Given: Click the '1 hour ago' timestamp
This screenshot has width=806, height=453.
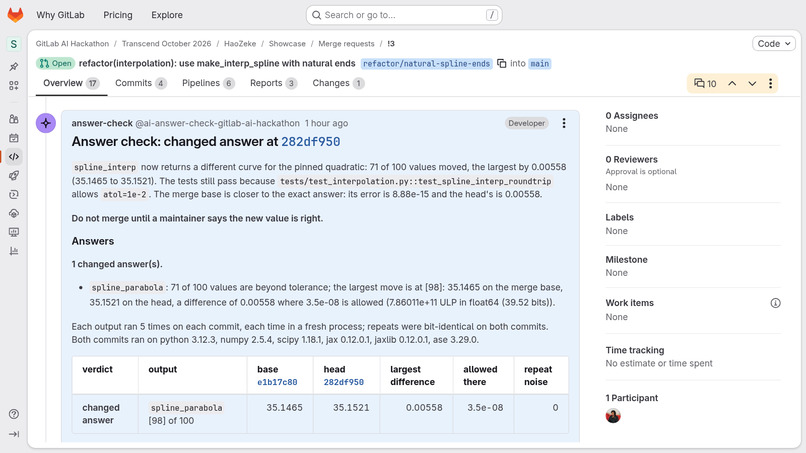Looking at the screenshot, I should pos(326,123).
